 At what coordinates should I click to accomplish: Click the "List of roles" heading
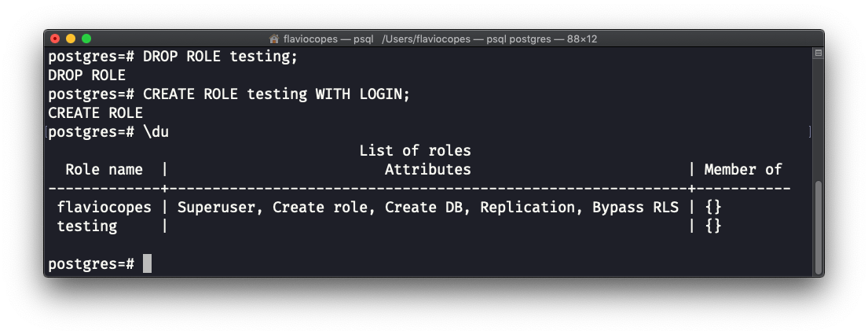point(415,151)
